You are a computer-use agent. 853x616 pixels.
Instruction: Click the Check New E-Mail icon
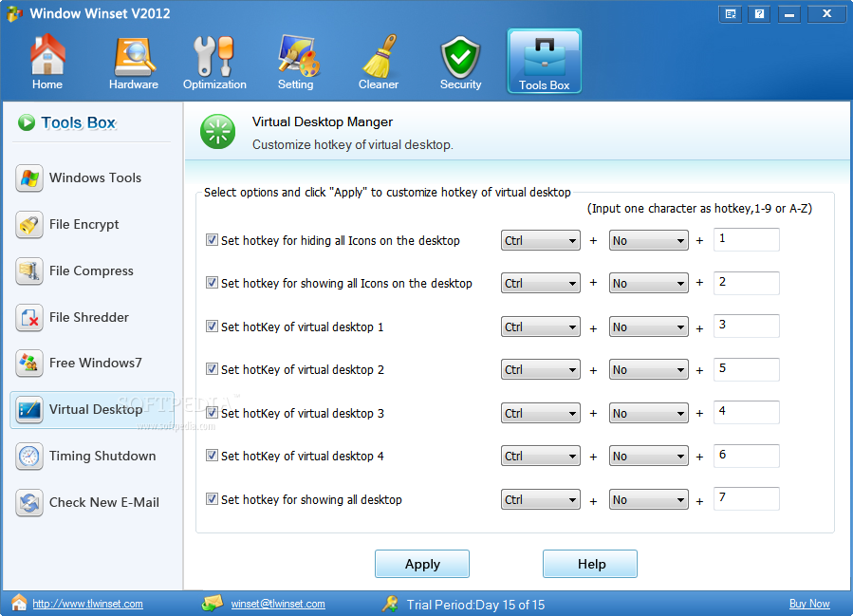point(29,502)
